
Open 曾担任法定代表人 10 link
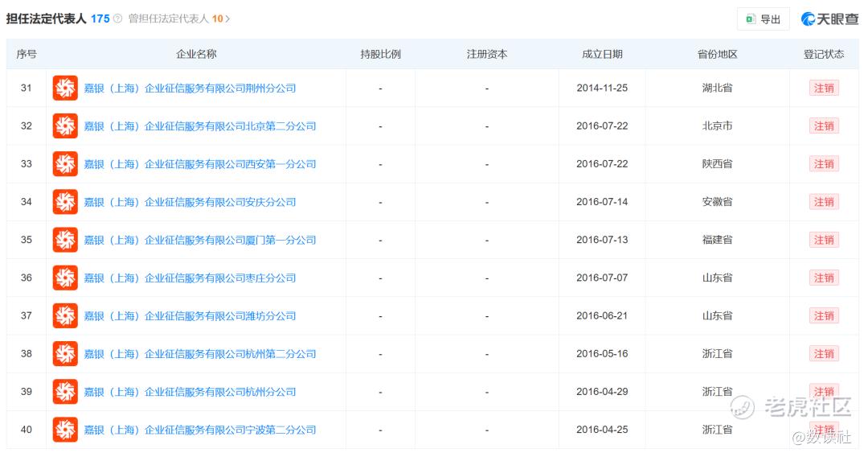coord(178,19)
